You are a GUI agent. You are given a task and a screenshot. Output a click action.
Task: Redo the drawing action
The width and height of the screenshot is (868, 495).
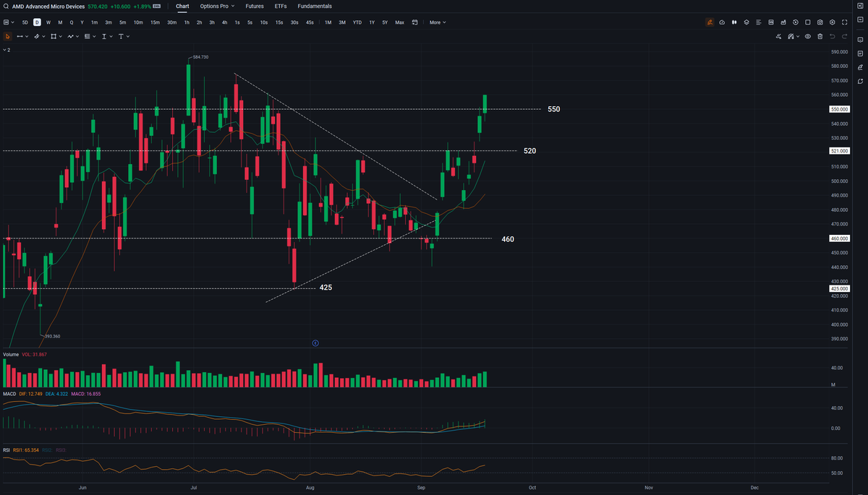(845, 36)
